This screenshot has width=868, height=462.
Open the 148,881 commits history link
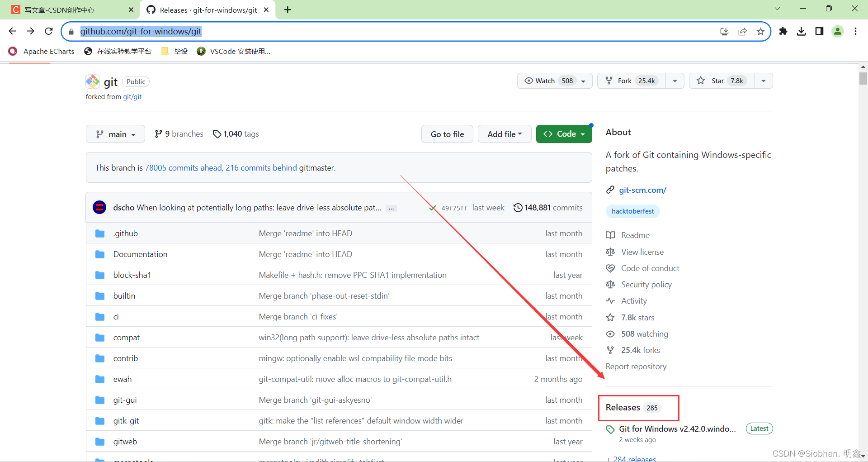click(548, 208)
